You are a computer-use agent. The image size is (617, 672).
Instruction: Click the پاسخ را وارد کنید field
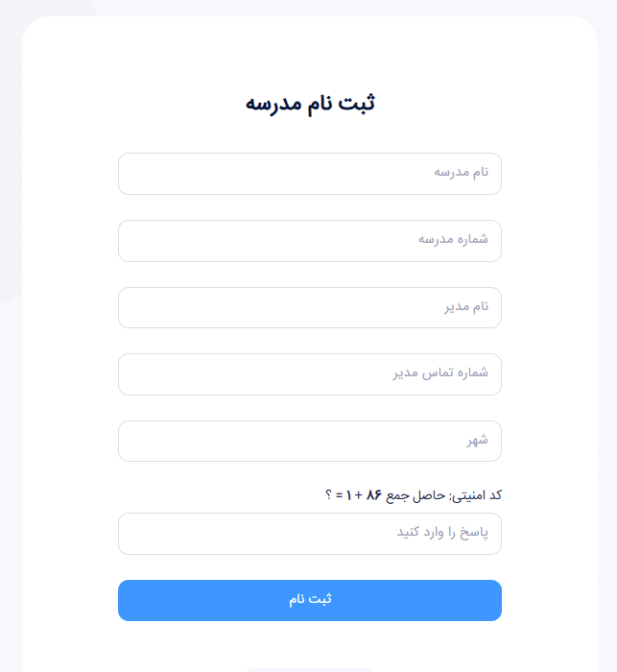tap(309, 534)
